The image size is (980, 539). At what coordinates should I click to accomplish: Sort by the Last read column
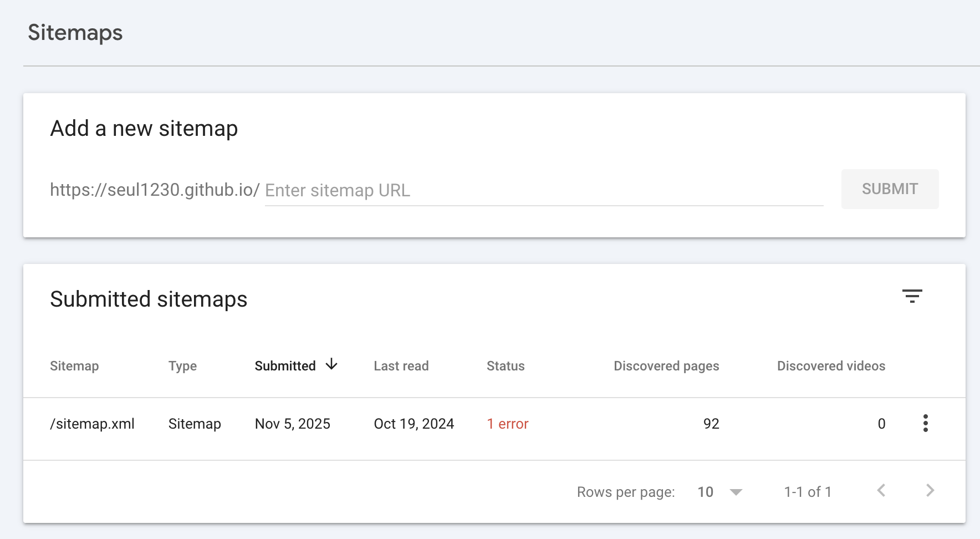click(401, 366)
